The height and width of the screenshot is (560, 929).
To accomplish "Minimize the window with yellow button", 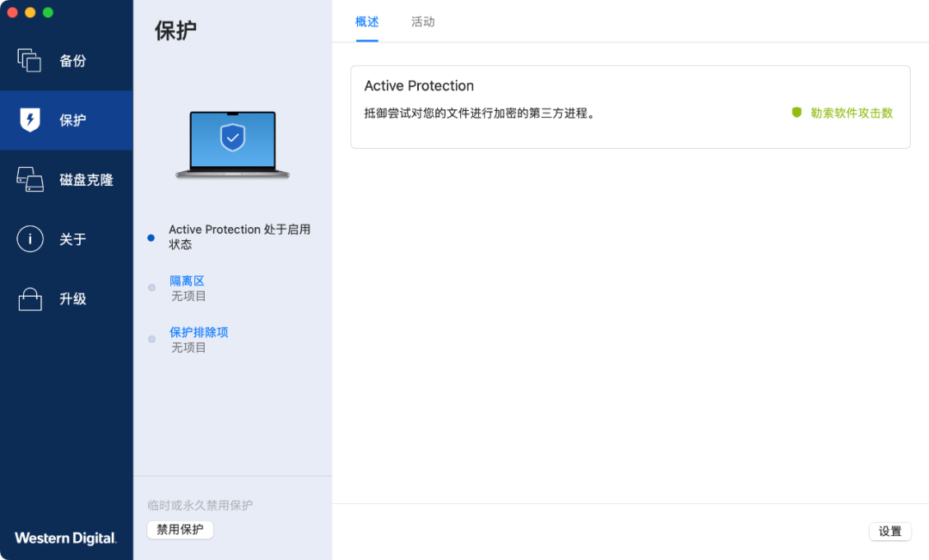I will (x=30, y=12).
